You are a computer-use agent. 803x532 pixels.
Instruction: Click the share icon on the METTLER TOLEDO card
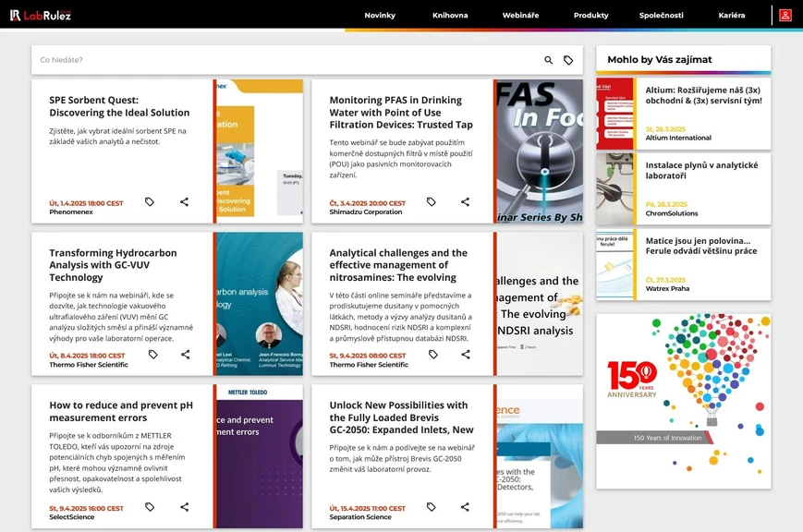pos(184,506)
